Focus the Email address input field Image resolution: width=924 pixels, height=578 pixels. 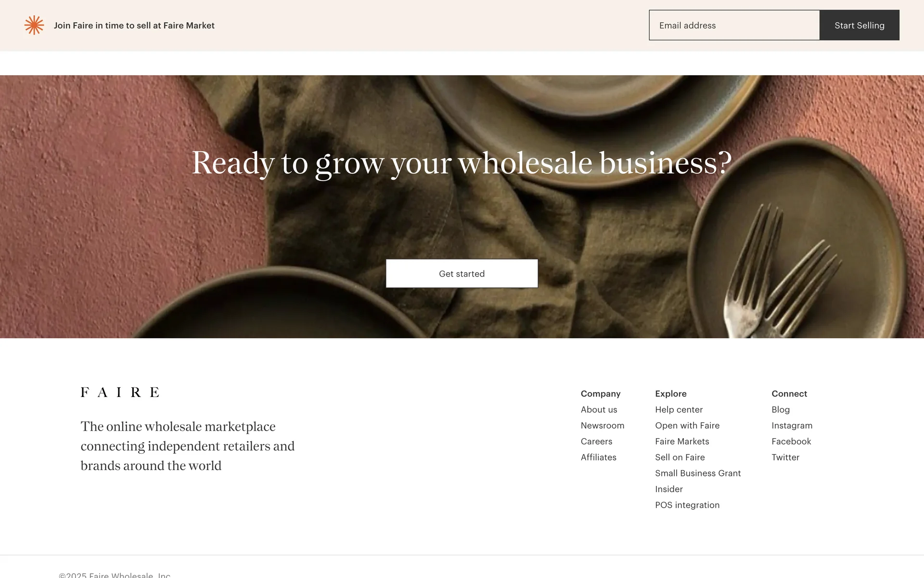click(734, 25)
